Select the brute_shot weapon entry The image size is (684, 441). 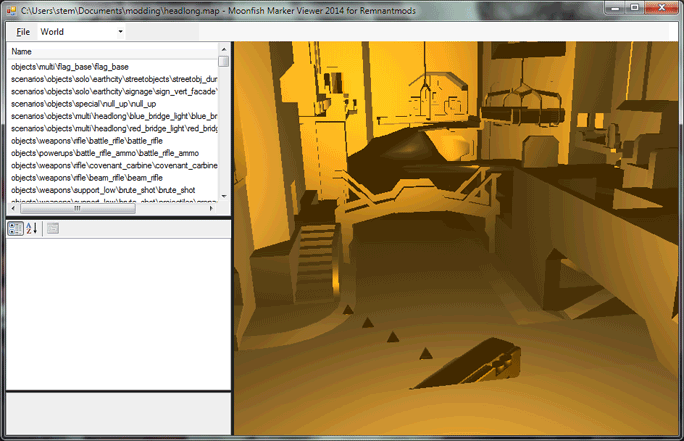coord(102,190)
